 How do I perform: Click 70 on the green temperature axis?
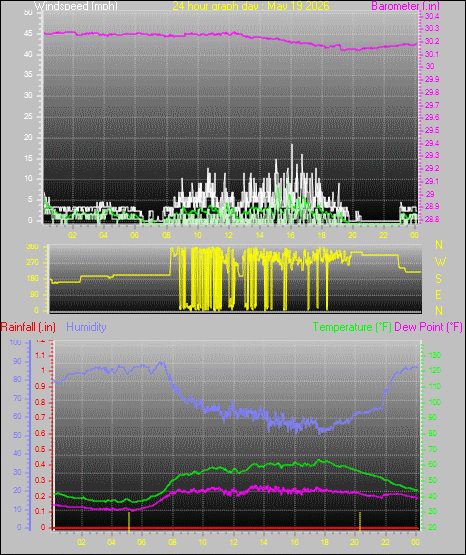432,449
